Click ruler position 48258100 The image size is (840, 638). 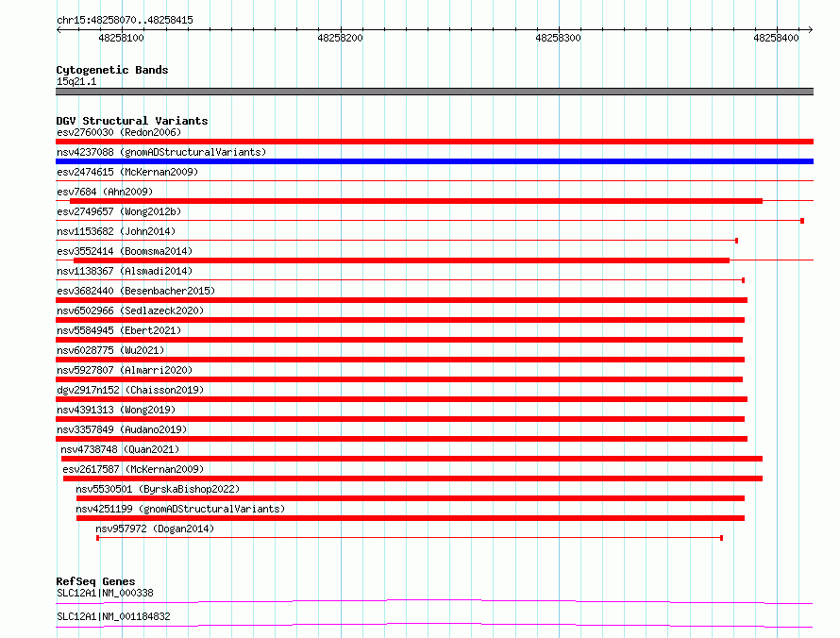[121, 38]
